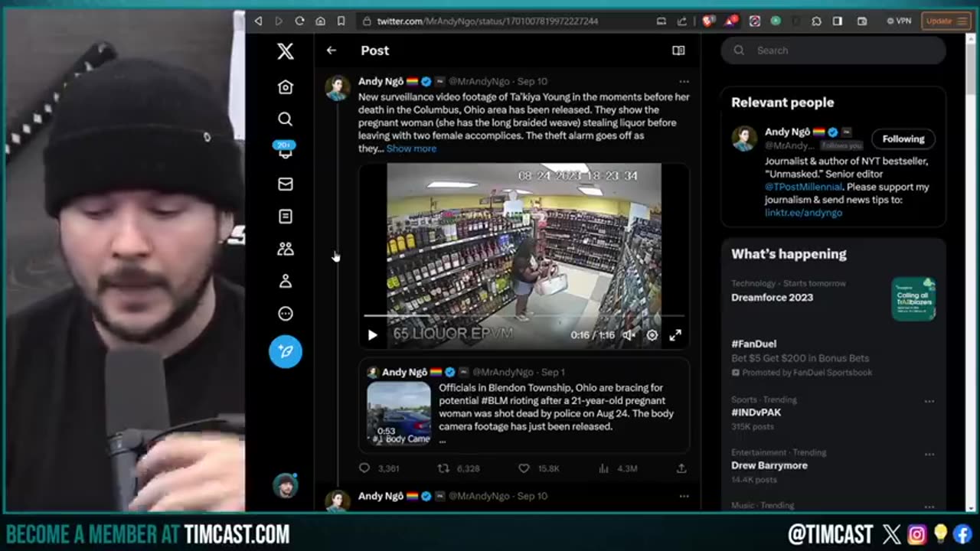Go to the browser home page

(320, 21)
